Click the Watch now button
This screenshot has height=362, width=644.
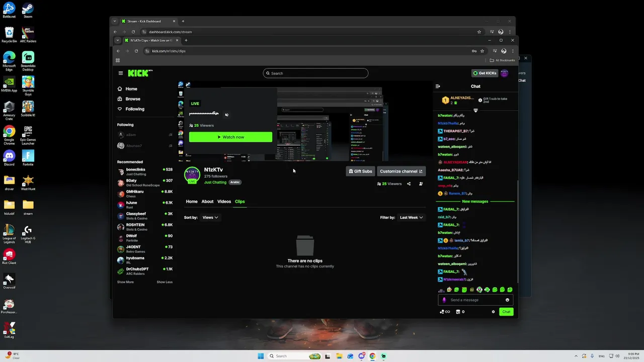click(230, 137)
